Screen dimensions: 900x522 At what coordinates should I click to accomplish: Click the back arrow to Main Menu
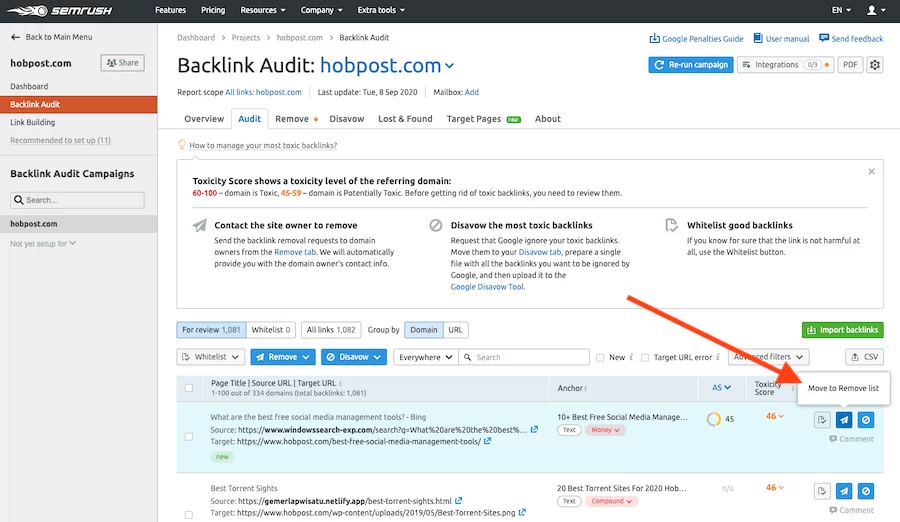[15, 37]
